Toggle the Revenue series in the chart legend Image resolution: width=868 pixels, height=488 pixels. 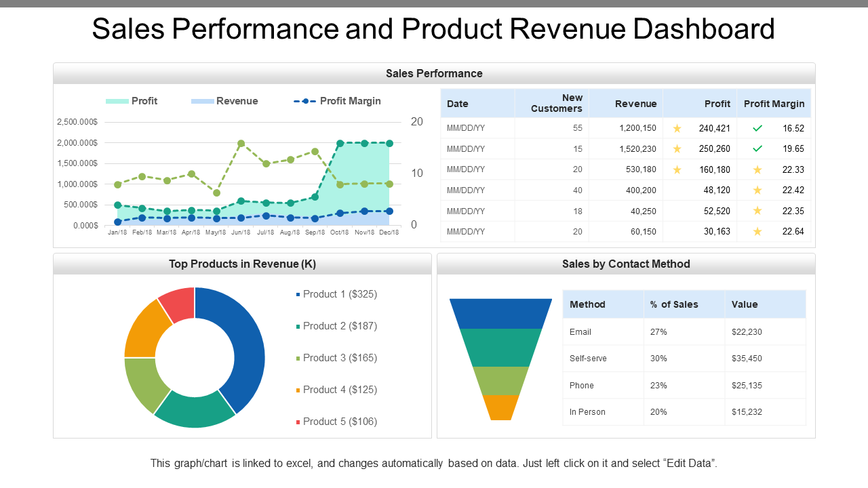224,100
